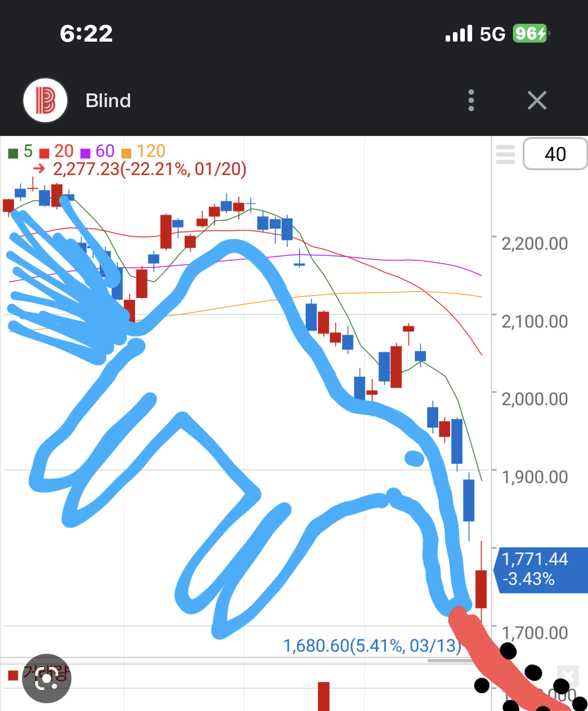The width and height of the screenshot is (588, 711).
Task: Tap the 1,700.00 price axis label
Action: (535, 633)
